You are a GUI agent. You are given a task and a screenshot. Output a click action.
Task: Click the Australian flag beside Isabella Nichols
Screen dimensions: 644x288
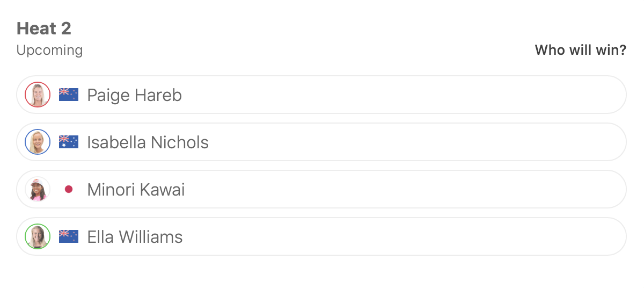tap(69, 142)
